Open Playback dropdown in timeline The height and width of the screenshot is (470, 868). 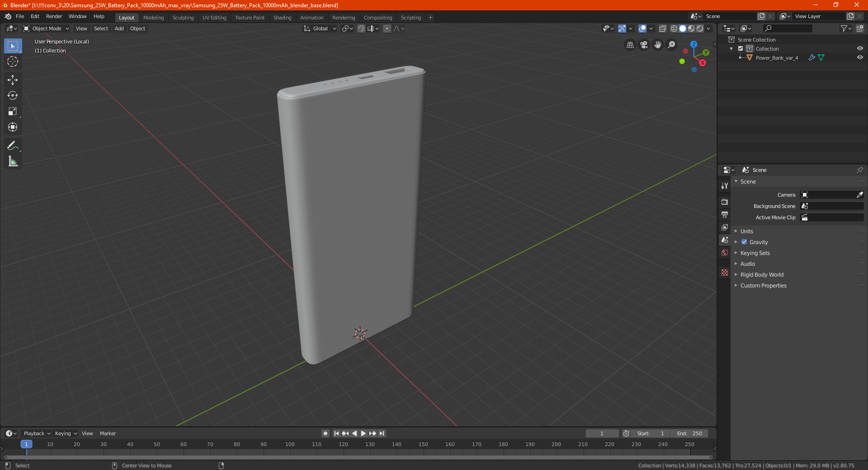point(37,433)
